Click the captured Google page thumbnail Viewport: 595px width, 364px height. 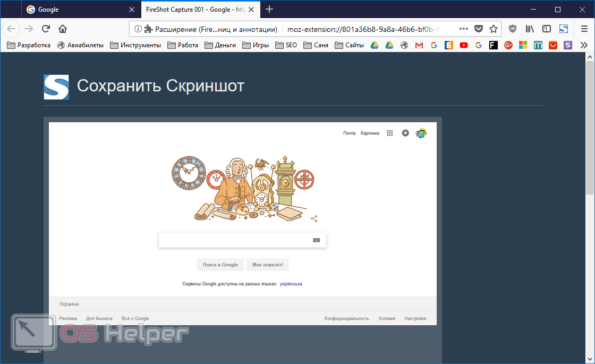tap(242, 224)
